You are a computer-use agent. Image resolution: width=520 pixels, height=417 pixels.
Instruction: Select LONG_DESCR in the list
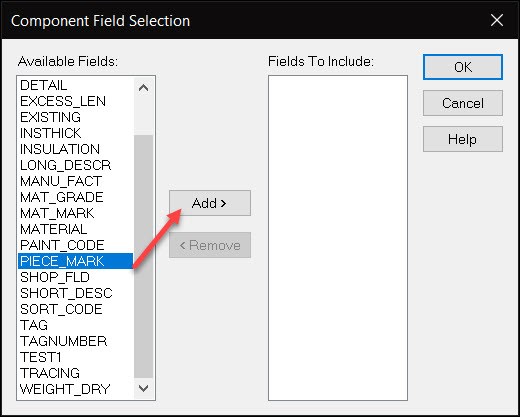click(76, 165)
